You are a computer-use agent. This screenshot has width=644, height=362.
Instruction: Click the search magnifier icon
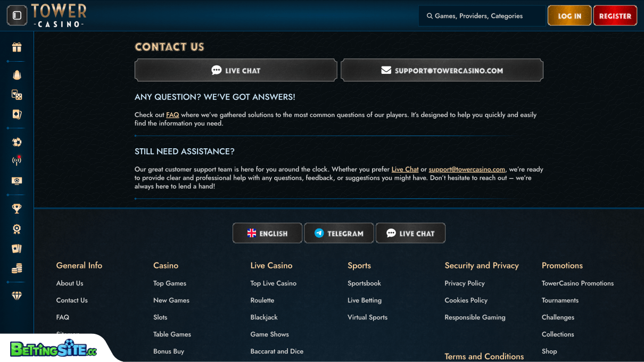coord(430,16)
